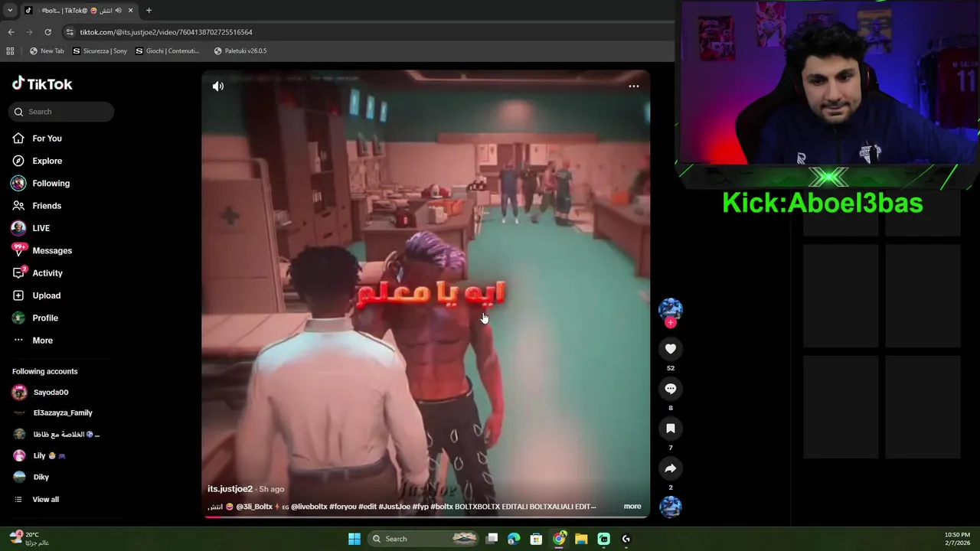The width and height of the screenshot is (980, 551).
Task: Share the video using the arrow icon
Action: (x=671, y=468)
